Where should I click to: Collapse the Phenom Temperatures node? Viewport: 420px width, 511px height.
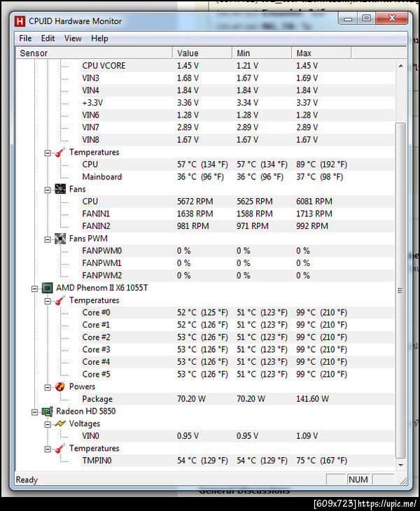coord(48,301)
